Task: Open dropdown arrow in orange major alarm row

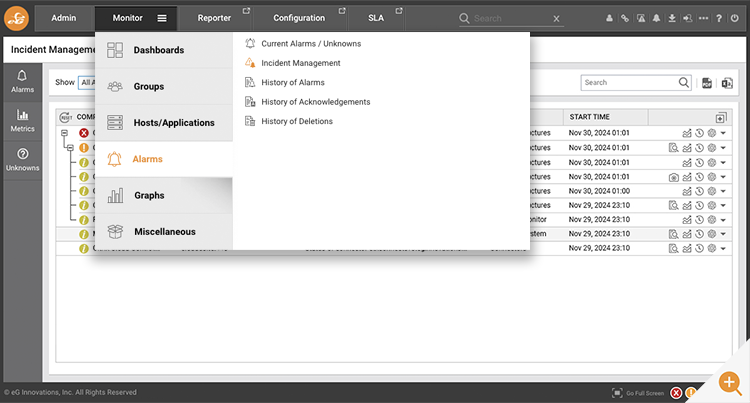Action: point(723,148)
